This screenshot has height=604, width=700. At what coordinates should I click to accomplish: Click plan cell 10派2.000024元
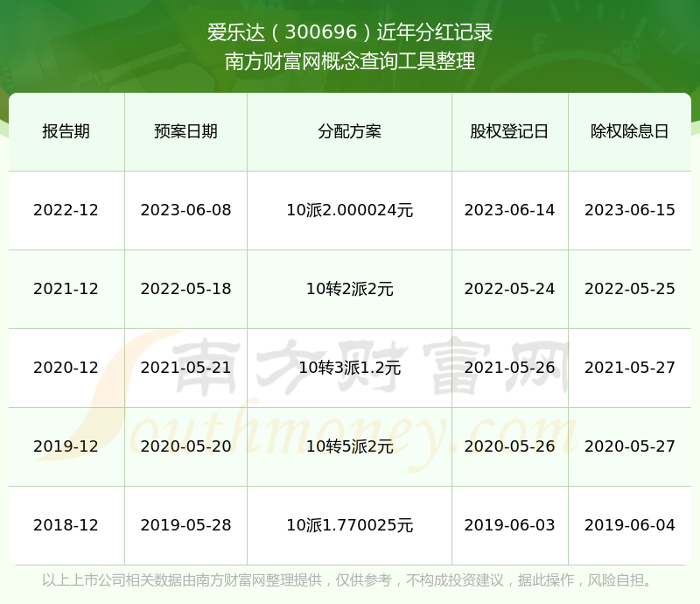point(349,210)
